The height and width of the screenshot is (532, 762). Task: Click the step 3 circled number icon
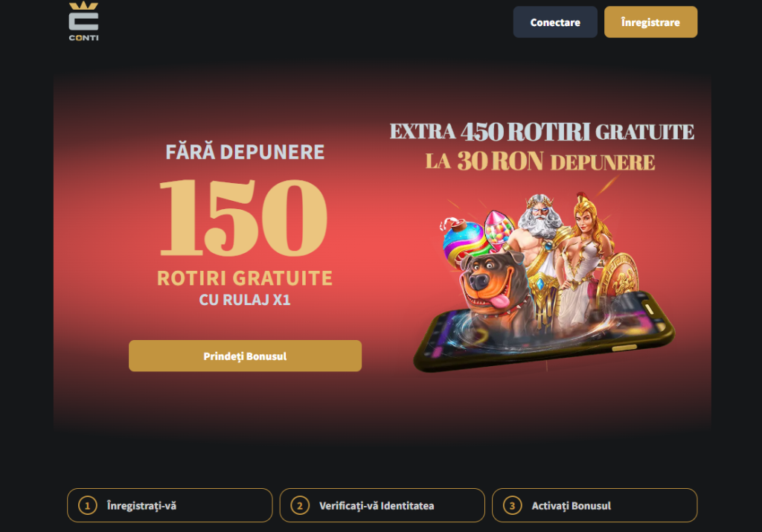[x=512, y=506]
